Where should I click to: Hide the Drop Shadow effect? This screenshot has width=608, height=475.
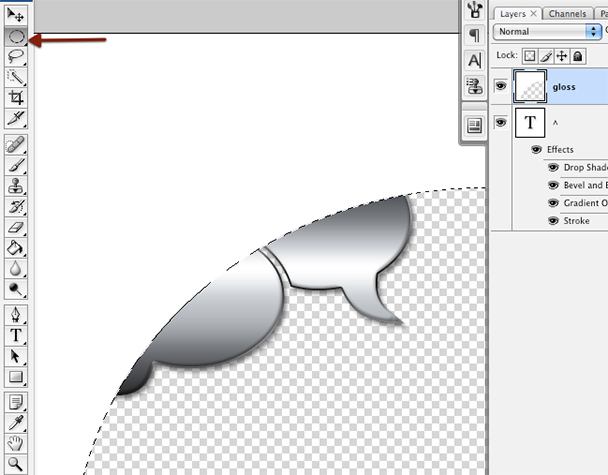click(x=553, y=167)
